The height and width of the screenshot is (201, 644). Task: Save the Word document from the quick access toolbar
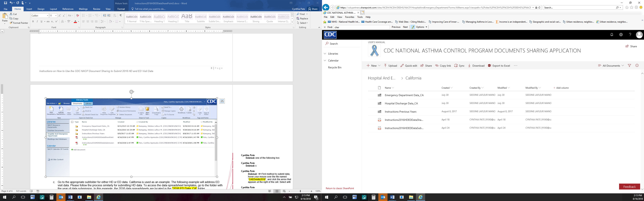tap(6, 3)
